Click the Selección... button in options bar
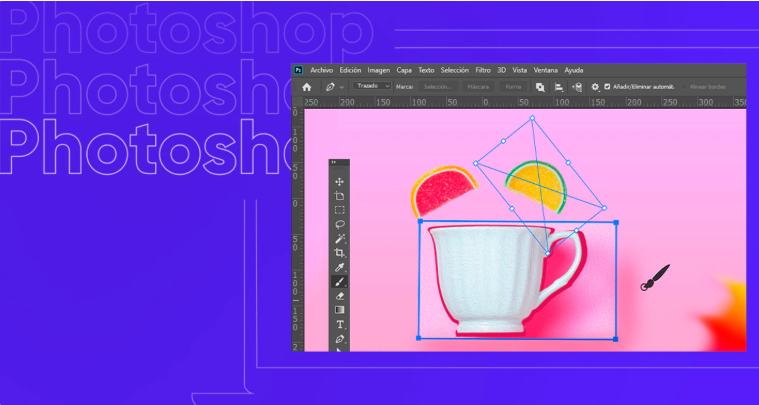Image resolution: width=759 pixels, height=405 pixels. point(437,87)
